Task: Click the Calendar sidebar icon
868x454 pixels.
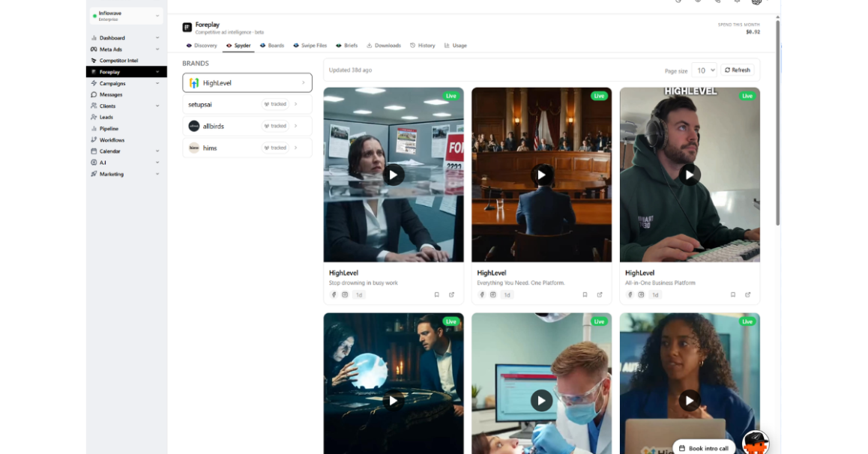Action: click(x=94, y=151)
